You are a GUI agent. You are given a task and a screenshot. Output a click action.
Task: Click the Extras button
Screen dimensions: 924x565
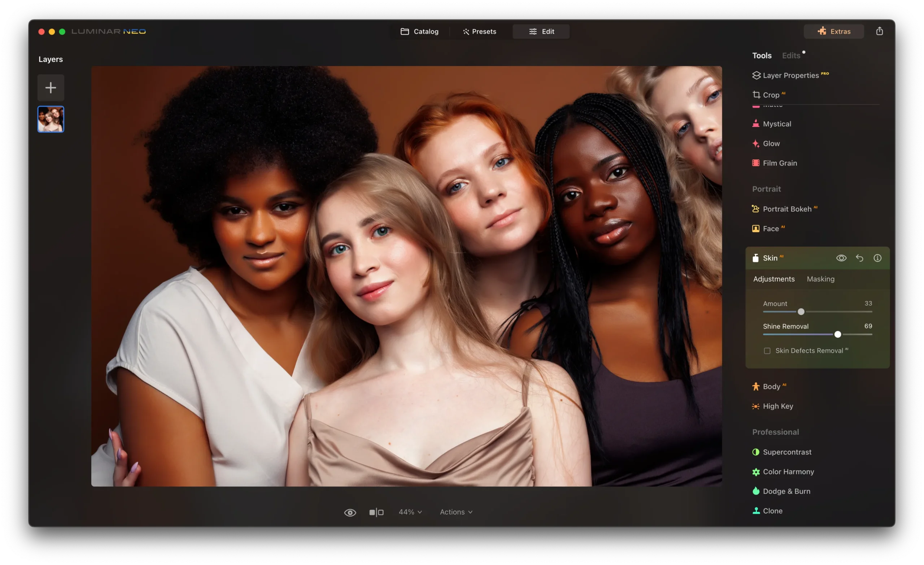click(x=834, y=31)
